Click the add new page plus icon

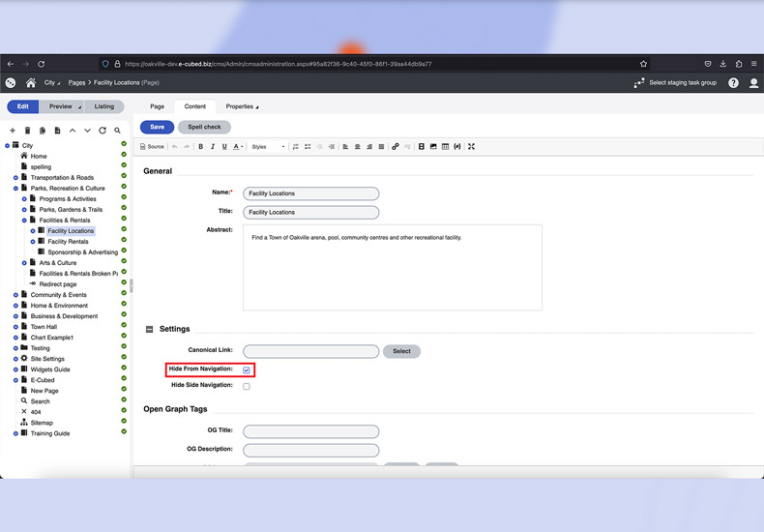pos(13,131)
